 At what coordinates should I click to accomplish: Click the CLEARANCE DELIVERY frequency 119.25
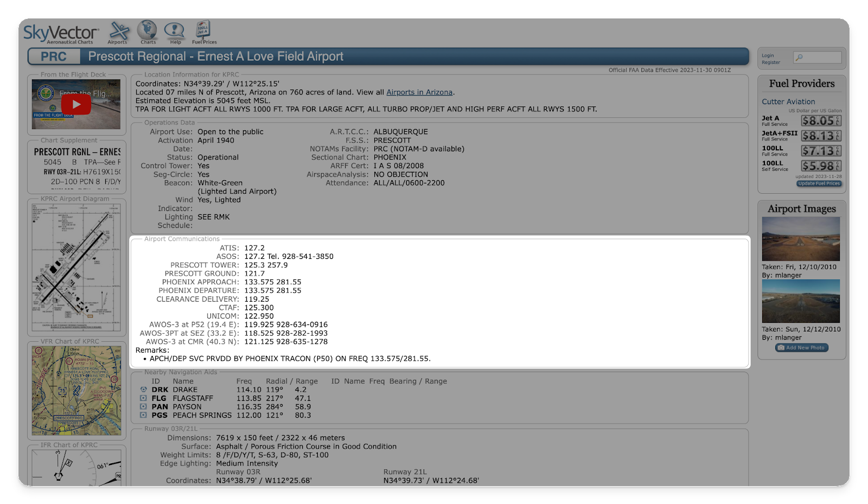click(x=257, y=299)
